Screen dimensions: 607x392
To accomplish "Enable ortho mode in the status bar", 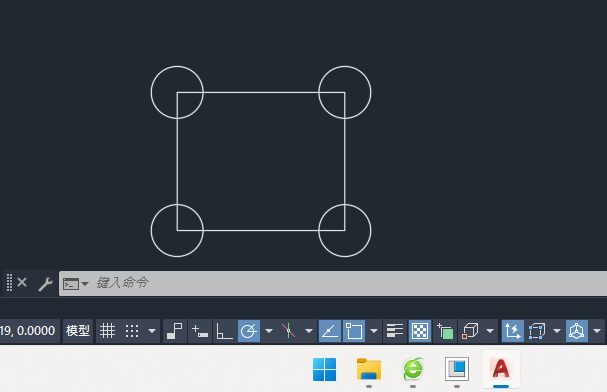I will click(224, 331).
